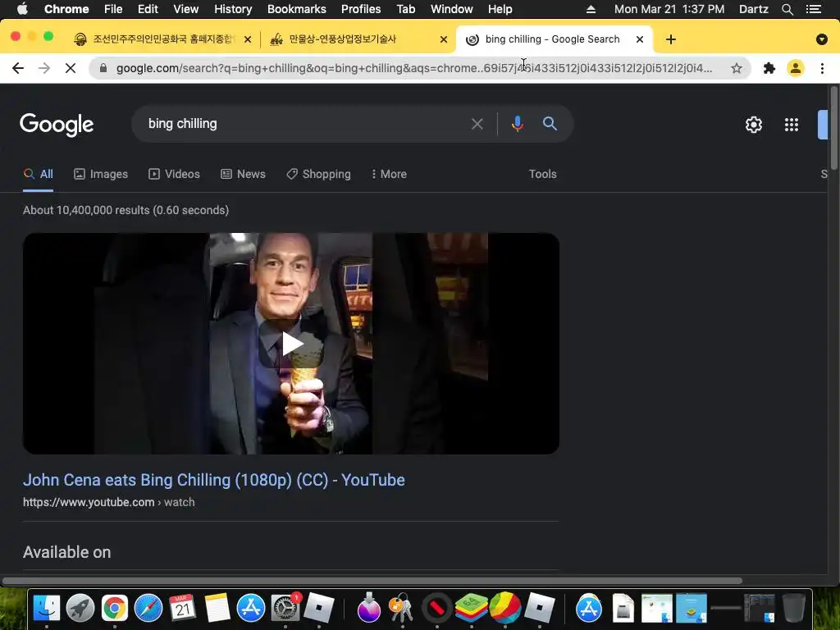Close the 만물상 tab
The height and width of the screenshot is (630, 840).
[444, 39]
